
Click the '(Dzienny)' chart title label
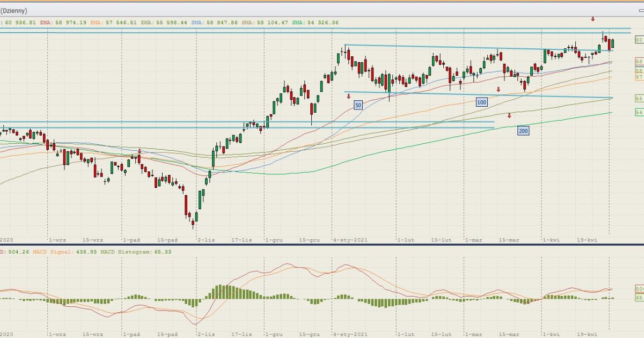tap(14, 11)
